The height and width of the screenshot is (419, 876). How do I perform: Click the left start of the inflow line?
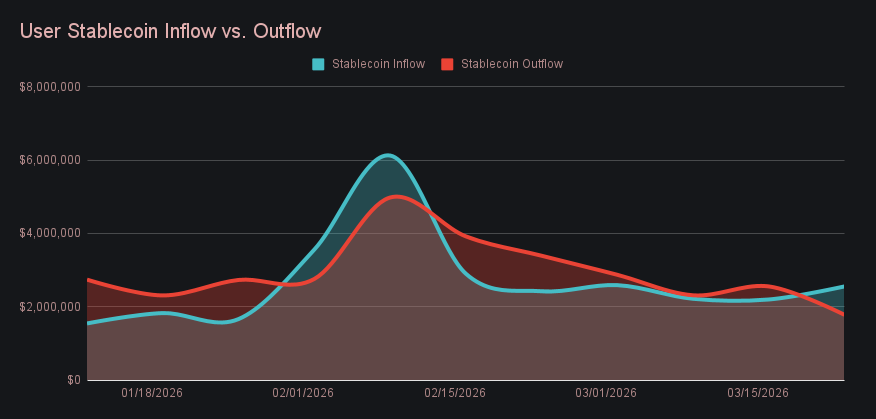point(89,323)
